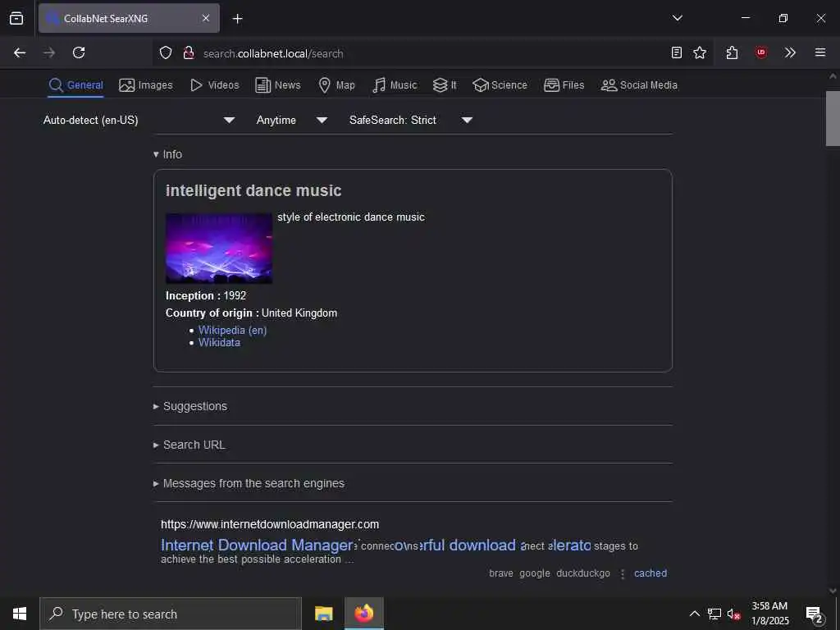840x630 pixels.
Task: Click the insecure connection padlock icon
Action: (x=188, y=52)
